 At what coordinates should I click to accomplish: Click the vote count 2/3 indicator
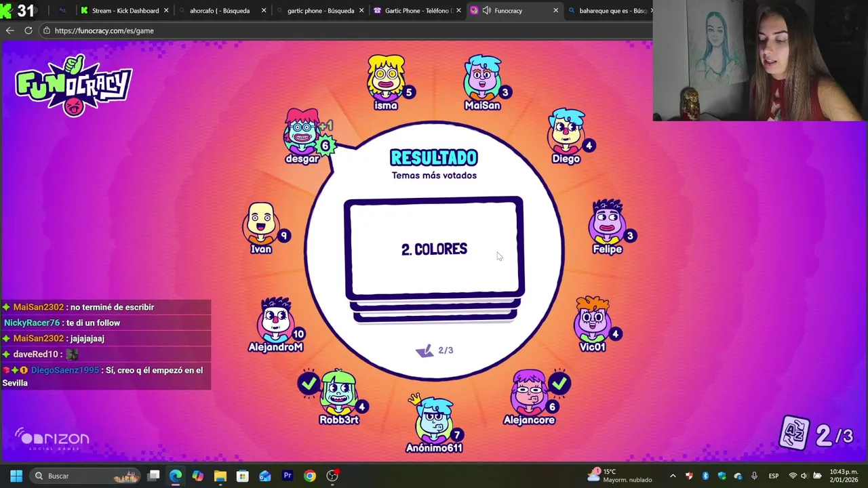(435, 350)
